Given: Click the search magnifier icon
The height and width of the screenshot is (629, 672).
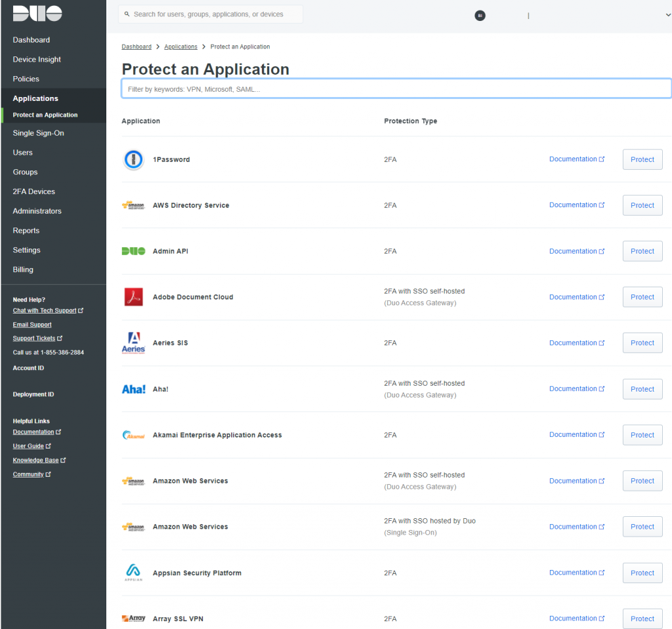Looking at the screenshot, I should tap(127, 14).
